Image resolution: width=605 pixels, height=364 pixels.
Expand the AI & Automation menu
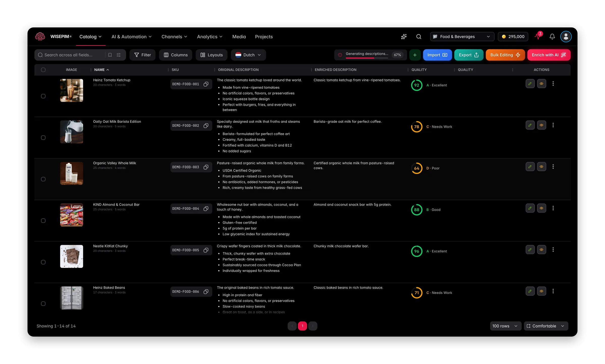pyautogui.click(x=132, y=37)
